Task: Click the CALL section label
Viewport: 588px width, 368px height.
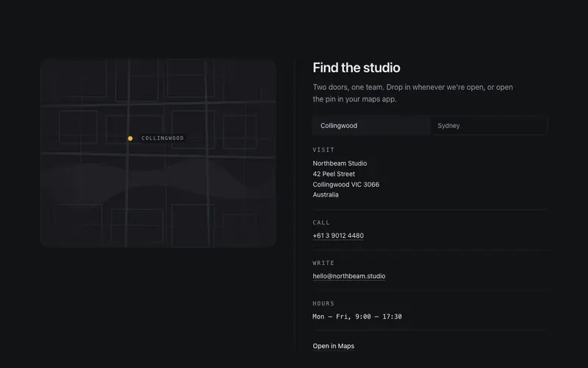Action: coord(321,223)
